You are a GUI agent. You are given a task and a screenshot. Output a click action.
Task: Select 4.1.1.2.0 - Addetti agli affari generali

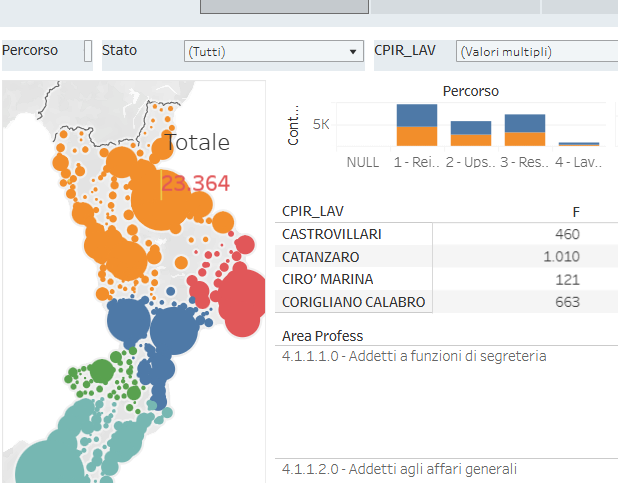point(399,469)
